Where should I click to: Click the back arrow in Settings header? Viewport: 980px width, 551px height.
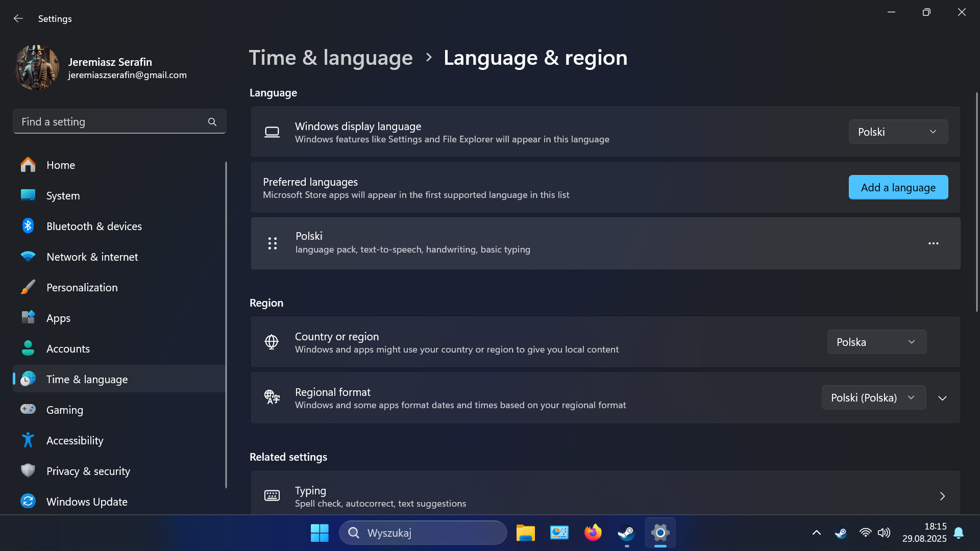point(18,18)
